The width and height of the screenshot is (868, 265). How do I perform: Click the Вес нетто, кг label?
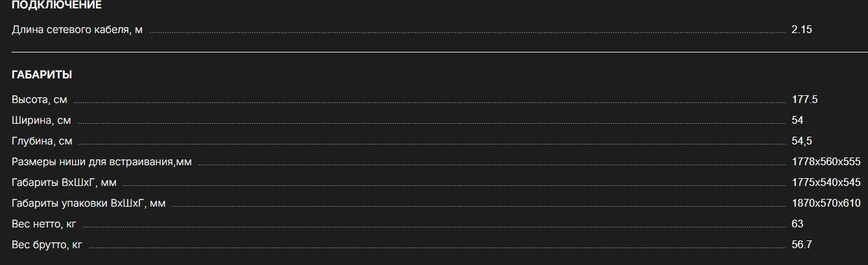click(44, 224)
